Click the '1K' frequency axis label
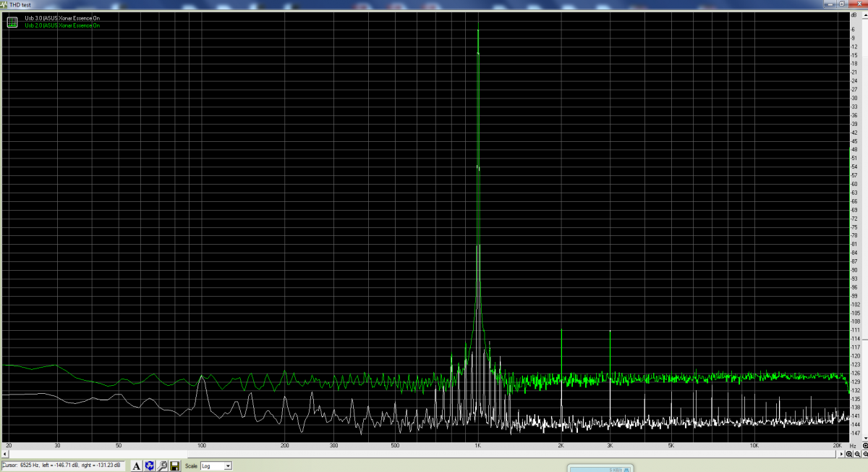 tap(477, 445)
